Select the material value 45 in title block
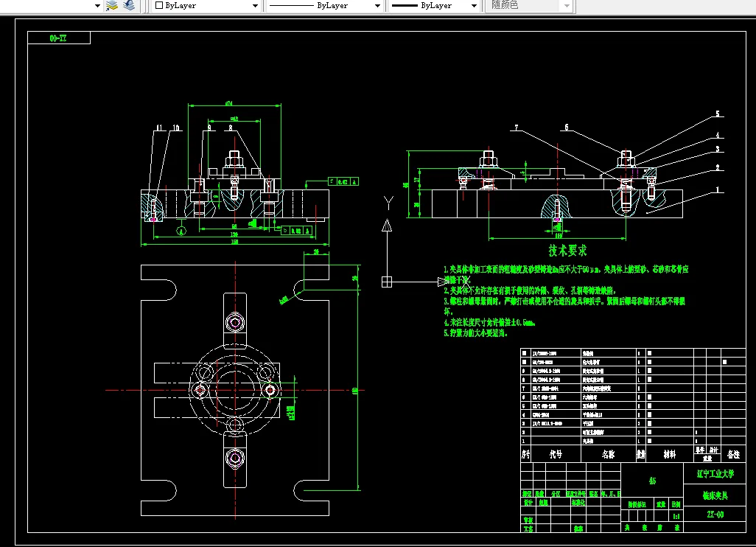This screenshot has width=756, height=547. pyautogui.click(x=652, y=481)
